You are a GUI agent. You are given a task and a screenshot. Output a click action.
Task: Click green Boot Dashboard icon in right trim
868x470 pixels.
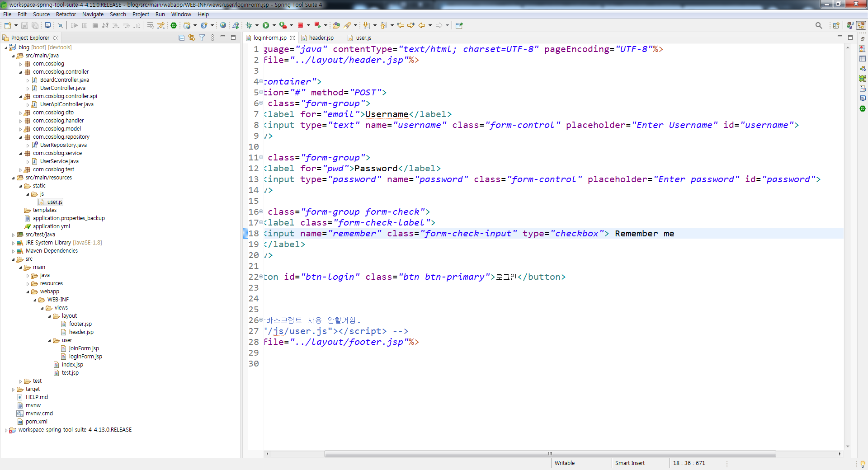(863, 108)
